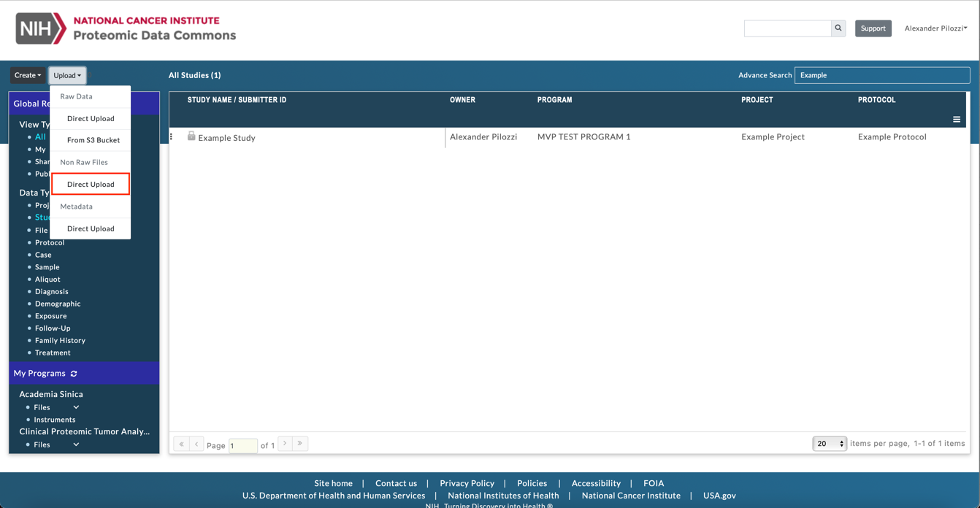Go to the next page arrow
980x508 pixels.
click(285, 444)
